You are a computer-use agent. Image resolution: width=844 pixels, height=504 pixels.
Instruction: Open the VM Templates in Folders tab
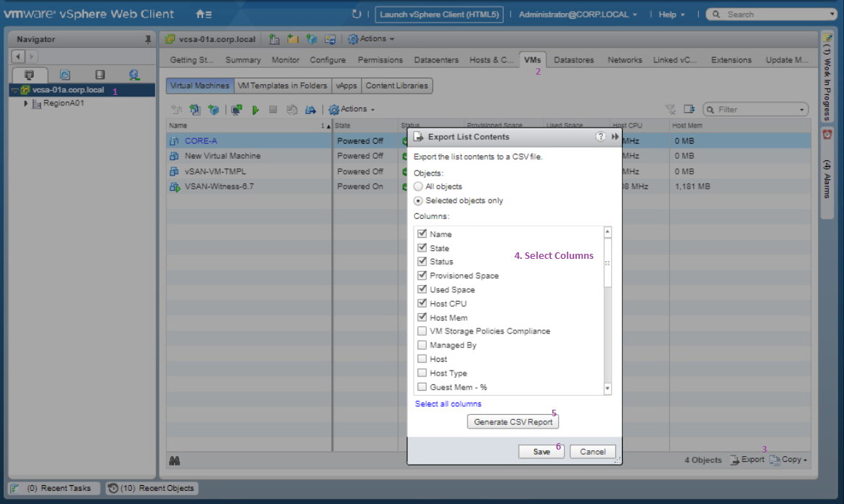click(282, 85)
